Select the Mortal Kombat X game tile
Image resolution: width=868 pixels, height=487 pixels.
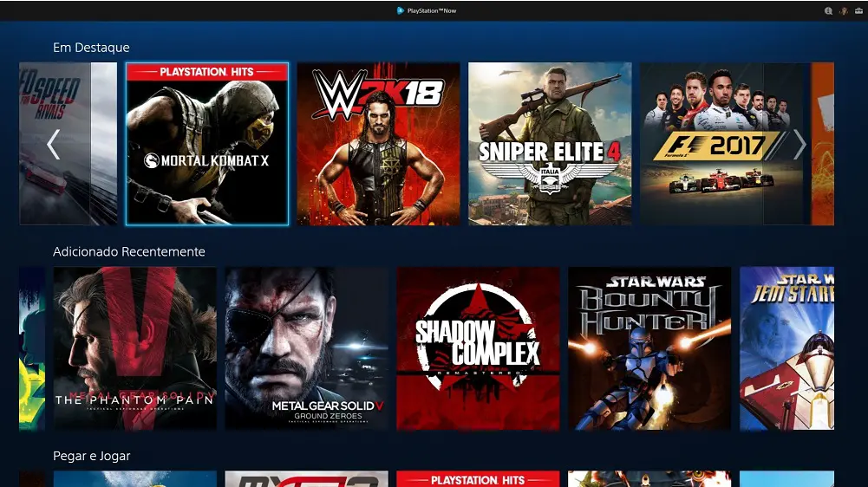coord(206,144)
